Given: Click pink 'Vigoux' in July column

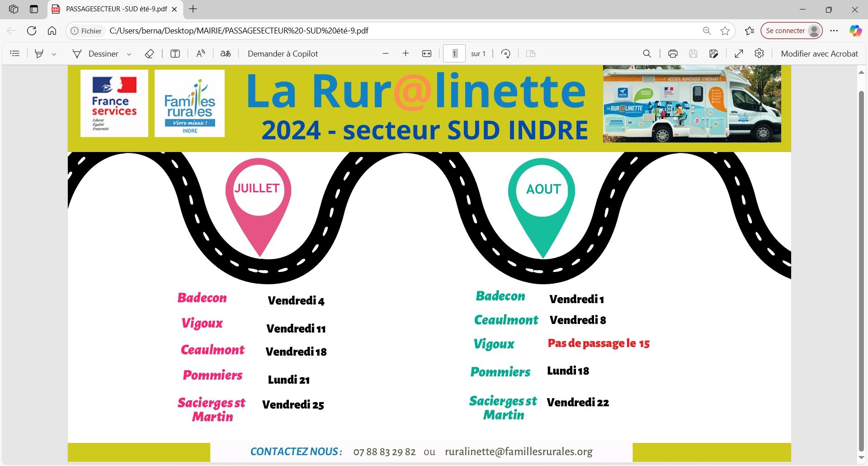Looking at the screenshot, I should (x=202, y=323).
